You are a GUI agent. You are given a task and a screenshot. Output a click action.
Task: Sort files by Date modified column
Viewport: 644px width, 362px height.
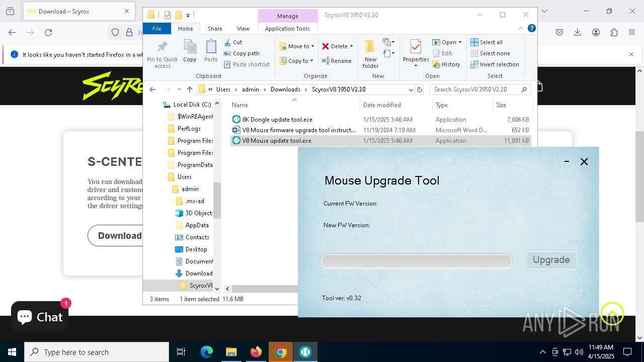[x=396, y=105]
